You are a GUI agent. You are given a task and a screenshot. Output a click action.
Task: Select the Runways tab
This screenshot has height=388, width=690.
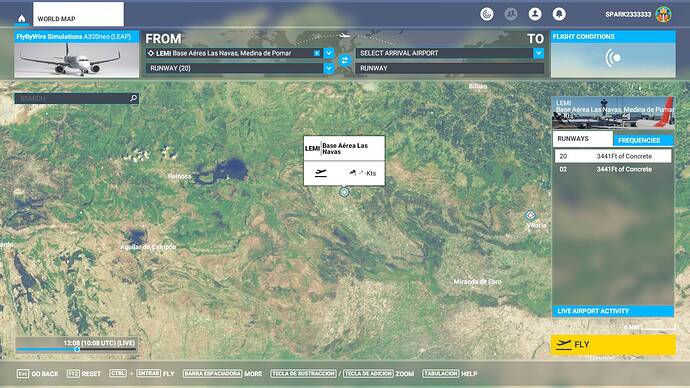point(583,139)
